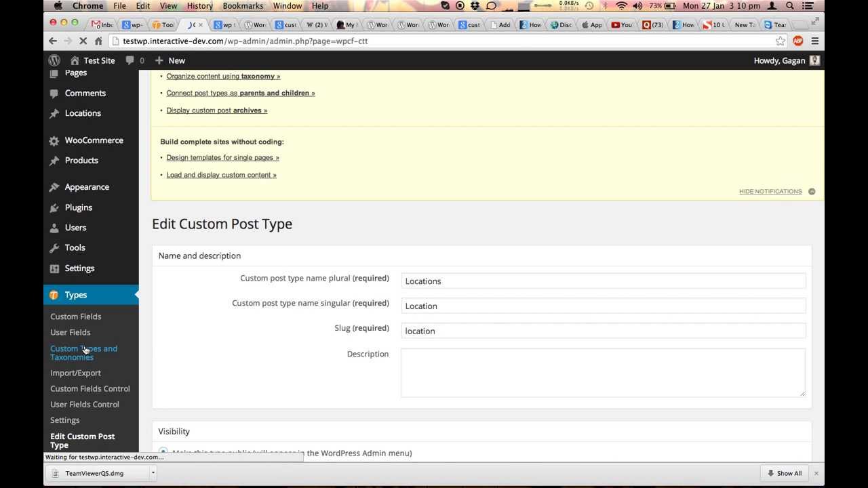Click Organize content using taxonomy link
Screen dimensions: 868x488
click(223, 77)
